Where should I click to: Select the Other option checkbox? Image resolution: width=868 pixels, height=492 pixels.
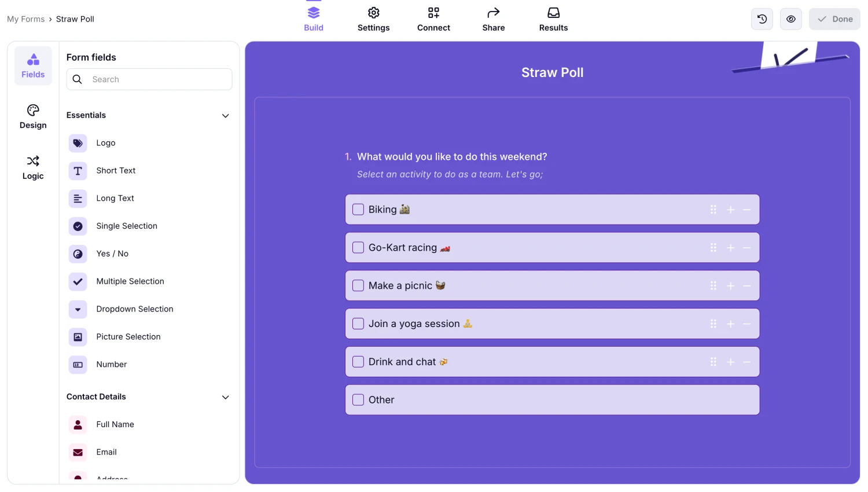point(358,399)
